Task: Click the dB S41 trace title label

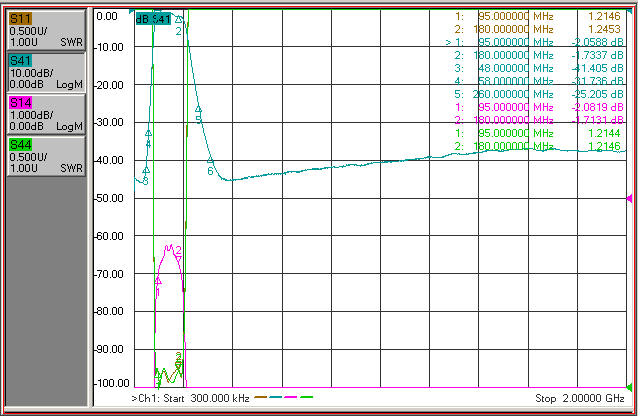Action: tap(153, 19)
